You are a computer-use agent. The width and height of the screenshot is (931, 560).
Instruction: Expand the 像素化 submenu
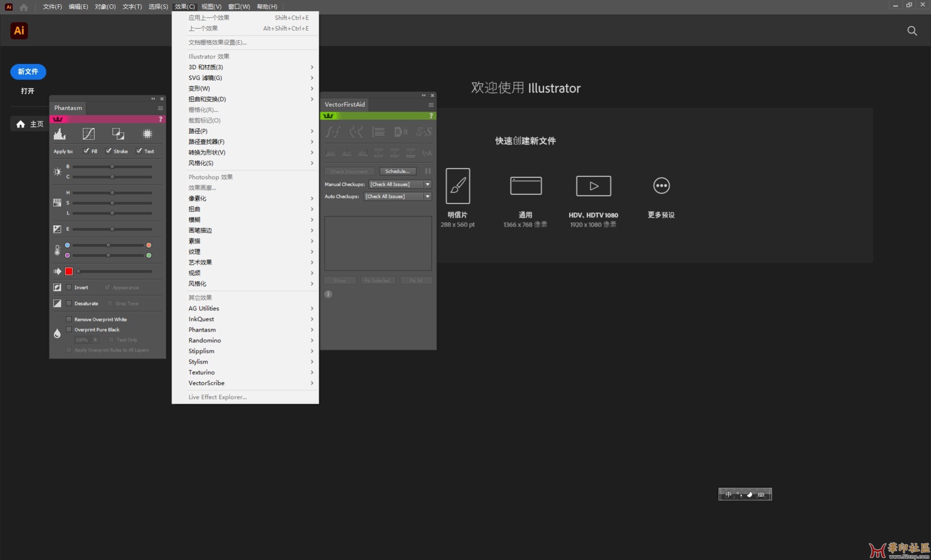[245, 199]
